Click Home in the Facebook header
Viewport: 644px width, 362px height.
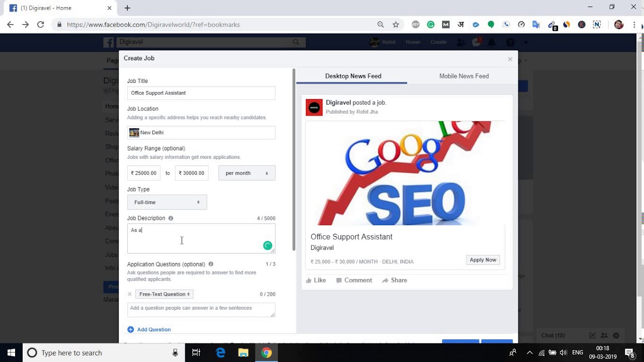click(x=413, y=42)
